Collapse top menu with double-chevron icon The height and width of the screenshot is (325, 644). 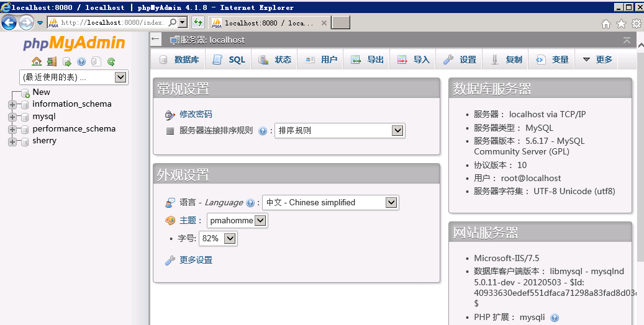tap(627, 40)
